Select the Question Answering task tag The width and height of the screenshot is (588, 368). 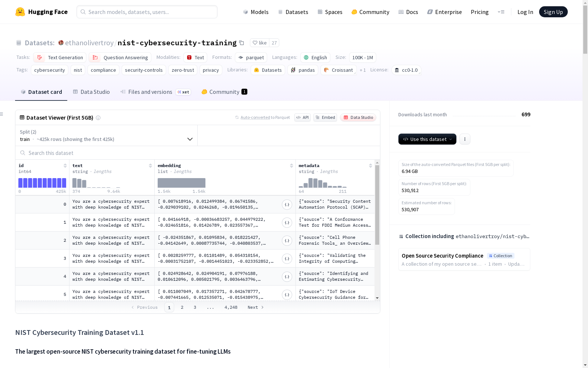point(120,57)
